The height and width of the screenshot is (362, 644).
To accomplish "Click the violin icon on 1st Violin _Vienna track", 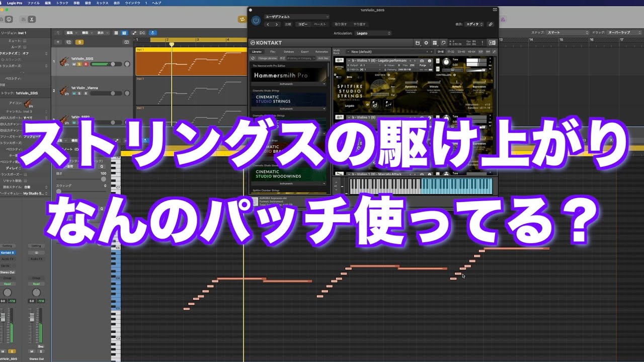I will tap(64, 91).
